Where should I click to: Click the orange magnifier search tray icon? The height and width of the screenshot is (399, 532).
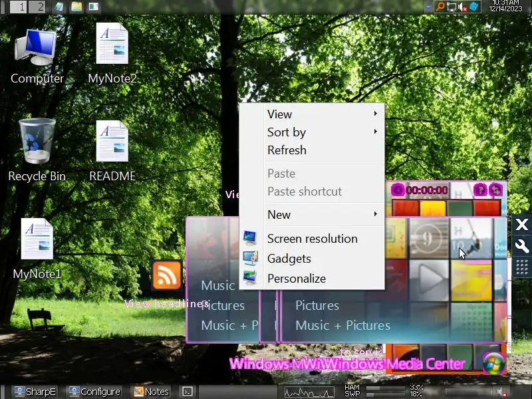(x=440, y=7)
